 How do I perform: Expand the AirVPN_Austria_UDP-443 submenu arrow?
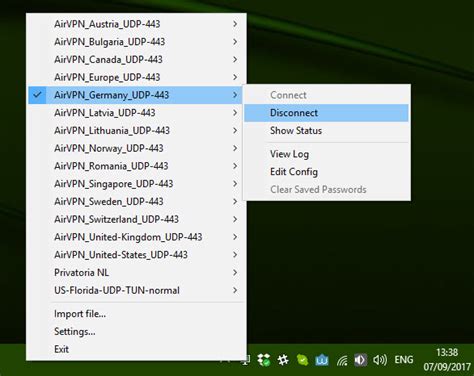pyautogui.click(x=235, y=24)
